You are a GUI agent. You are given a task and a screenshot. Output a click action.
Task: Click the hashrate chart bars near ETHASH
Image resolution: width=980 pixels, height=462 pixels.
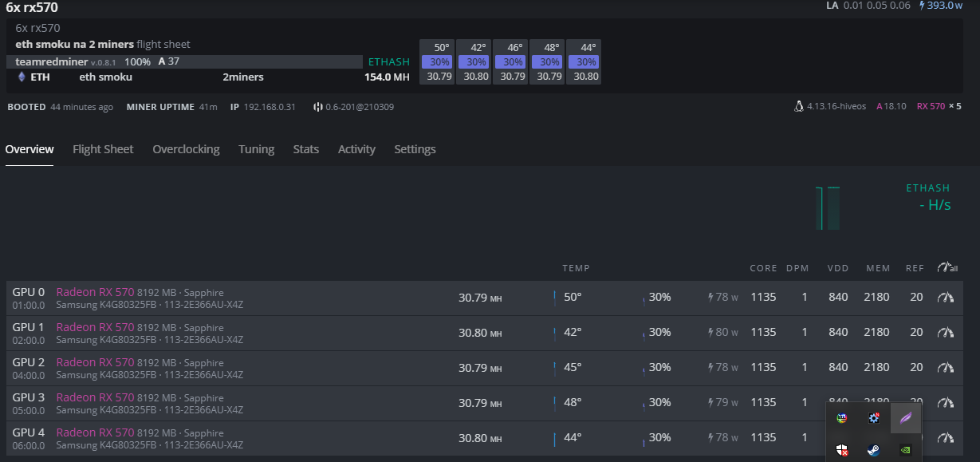click(x=828, y=208)
